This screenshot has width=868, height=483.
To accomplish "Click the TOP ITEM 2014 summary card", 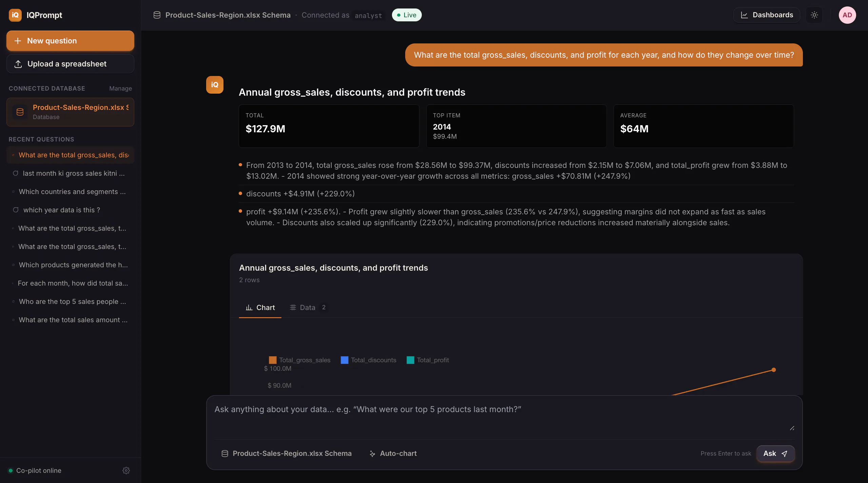I will click(516, 126).
